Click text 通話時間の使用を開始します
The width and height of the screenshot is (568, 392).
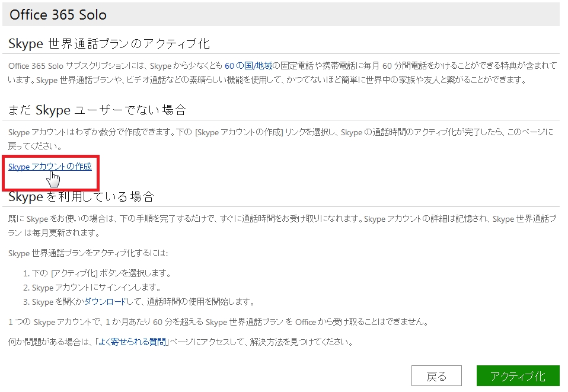point(201,301)
